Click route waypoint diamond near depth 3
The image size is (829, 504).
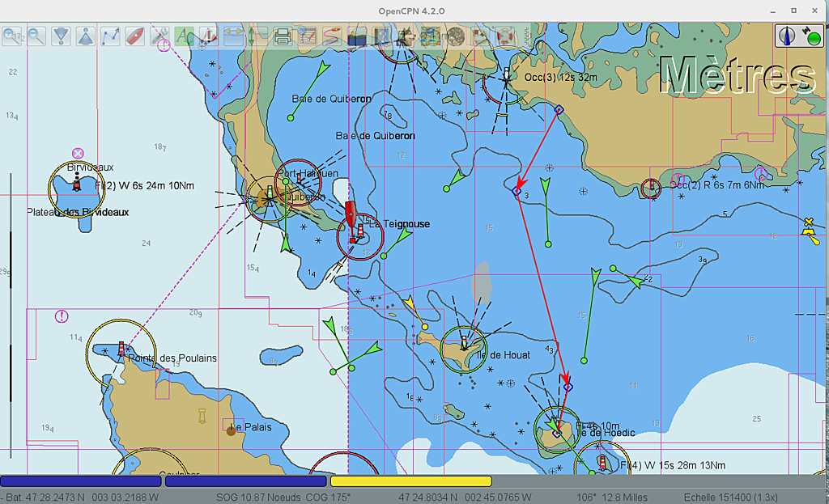pyautogui.click(x=517, y=191)
